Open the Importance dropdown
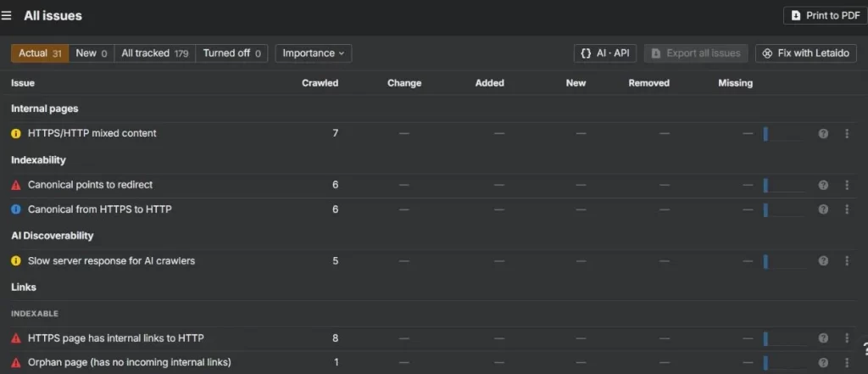Viewport: 868px width, 374px height. point(314,53)
